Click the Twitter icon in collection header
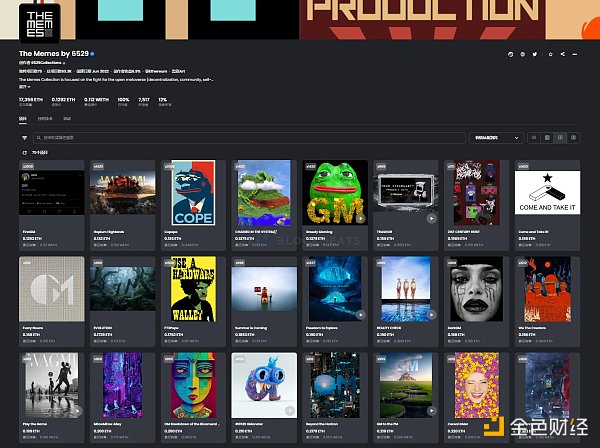 pyautogui.click(x=535, y=53)
